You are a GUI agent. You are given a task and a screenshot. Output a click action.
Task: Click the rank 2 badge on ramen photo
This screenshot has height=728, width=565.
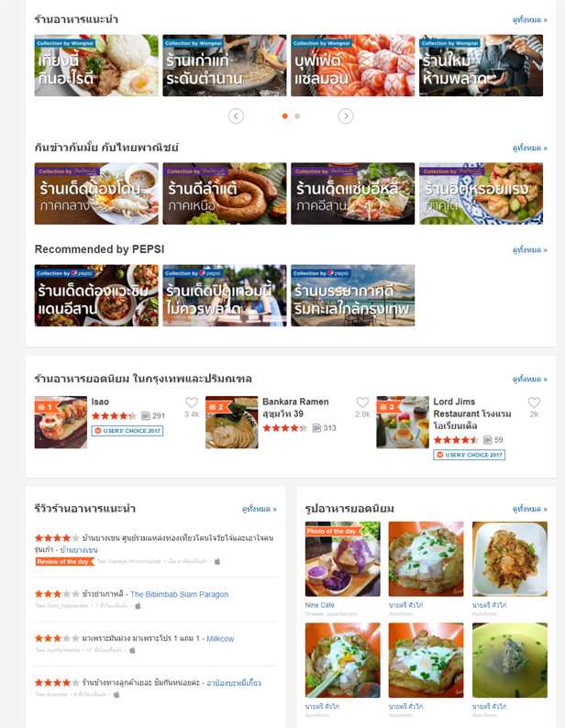(x=218, y=407)
